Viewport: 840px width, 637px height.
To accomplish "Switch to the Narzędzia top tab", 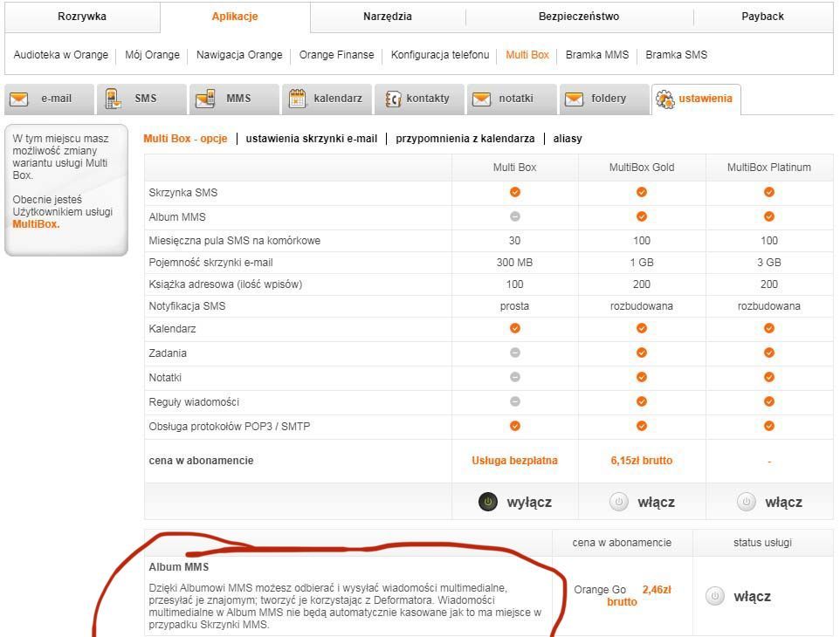I will (x=388, y=17).
